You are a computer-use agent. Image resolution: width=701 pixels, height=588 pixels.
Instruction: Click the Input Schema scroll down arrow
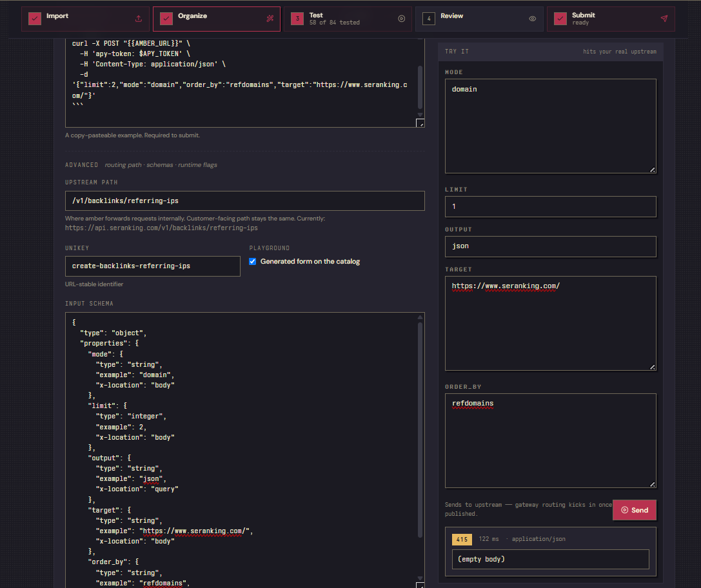[420, 578]
